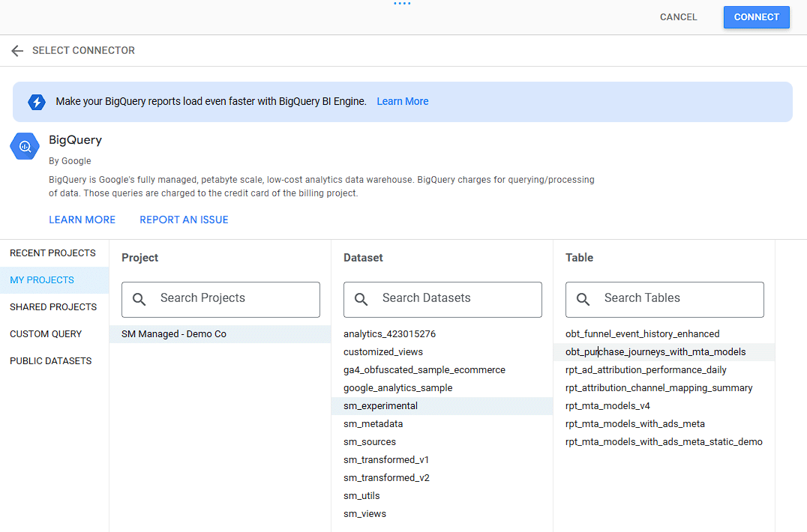
Task: Focus the Search Datasets input field
Action: click(442, 299)
